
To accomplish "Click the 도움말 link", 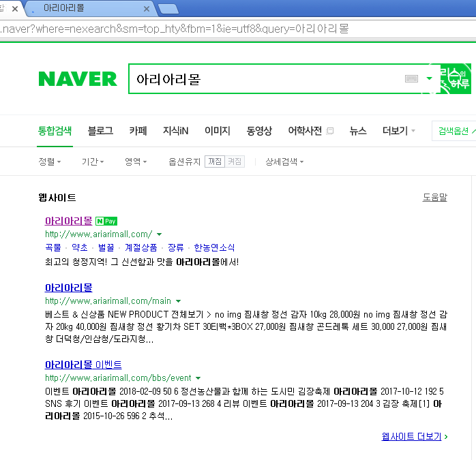I will [434, 198].
